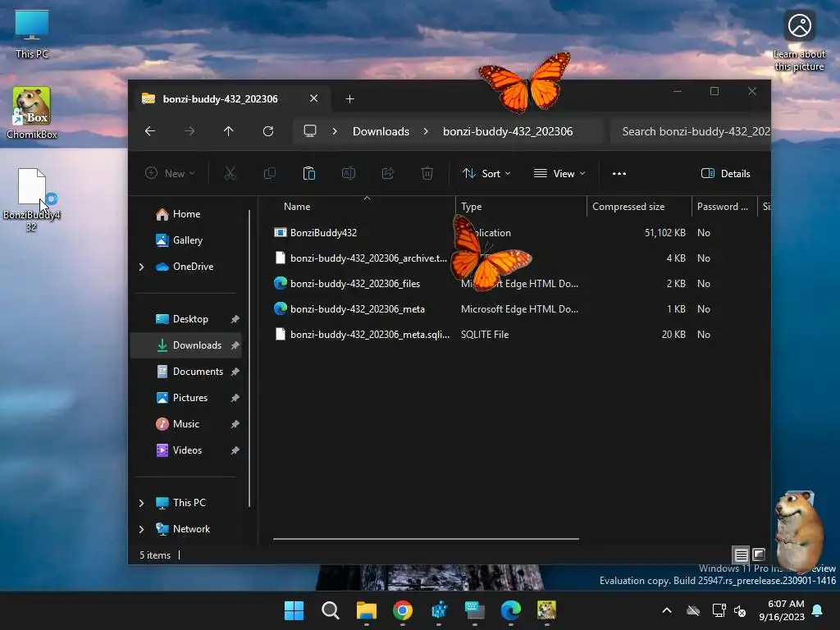This screenshot has width=840, height=630.
Task: Open the New dropdown menu
Action: (170, 173)
